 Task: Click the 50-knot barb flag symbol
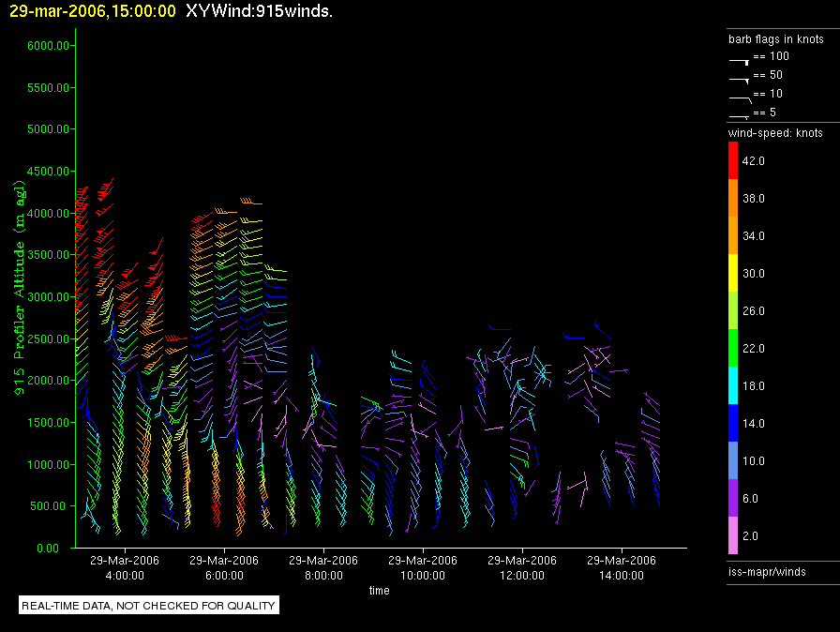740,78
